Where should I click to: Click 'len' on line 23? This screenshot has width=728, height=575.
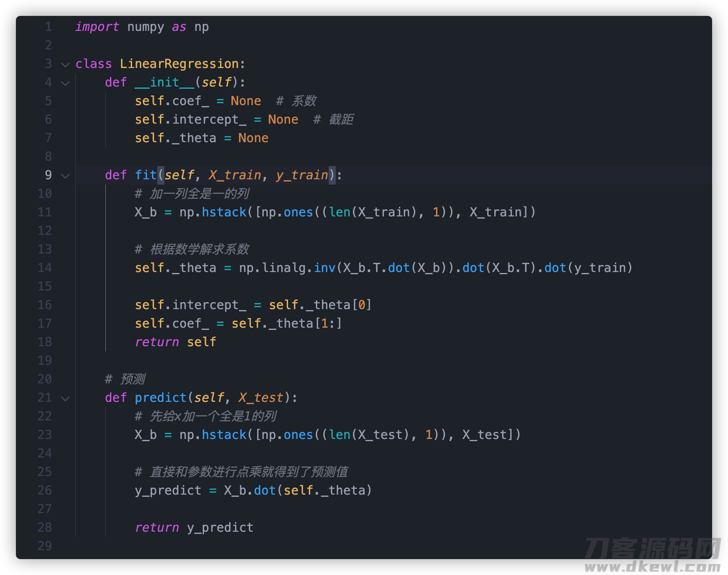[339, 435]
